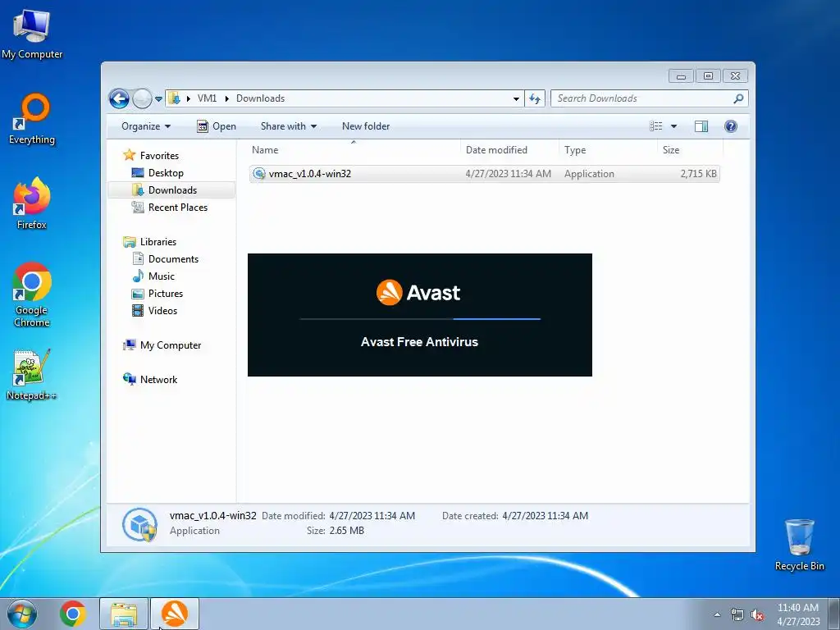This screenshot has height=630, width=840.
Task: Launch Everything search desktop shortcut
Action: (x=32, y=119)
